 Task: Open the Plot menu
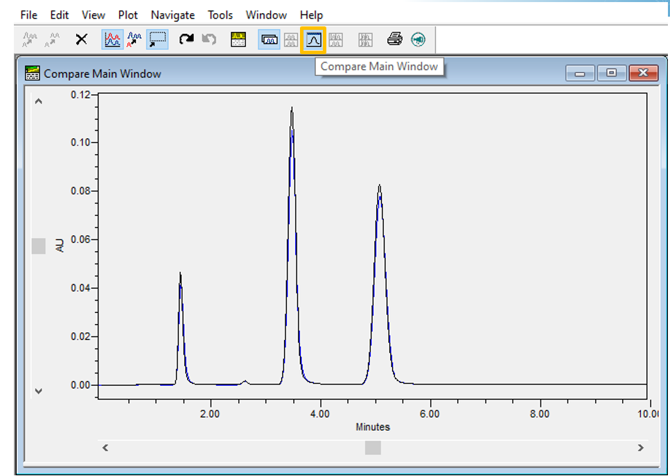coord(128,15)
